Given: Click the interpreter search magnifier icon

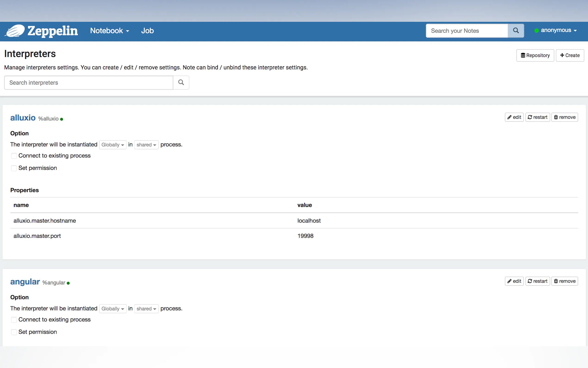Looking at the screenshot, I should [x=181, y=82].
